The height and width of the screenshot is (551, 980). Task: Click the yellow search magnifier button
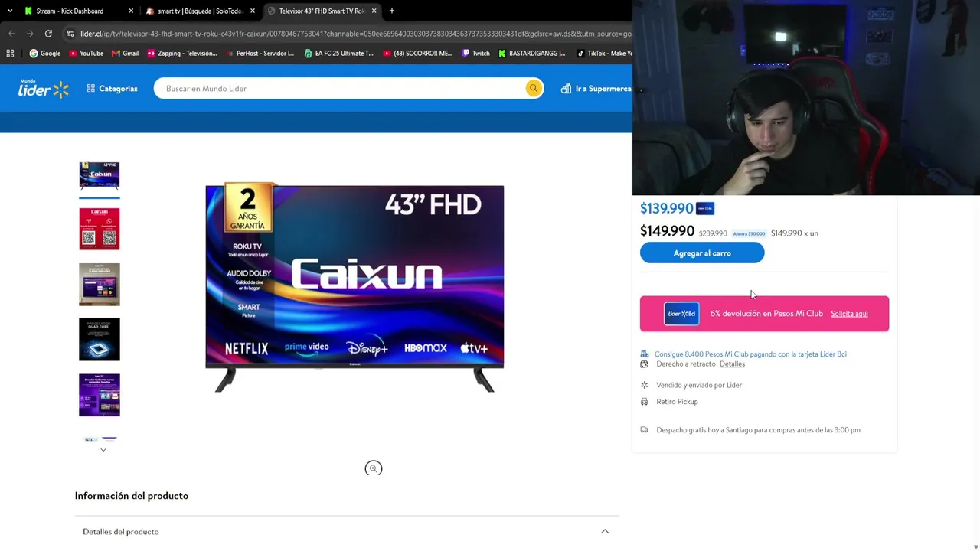point(534,89)
